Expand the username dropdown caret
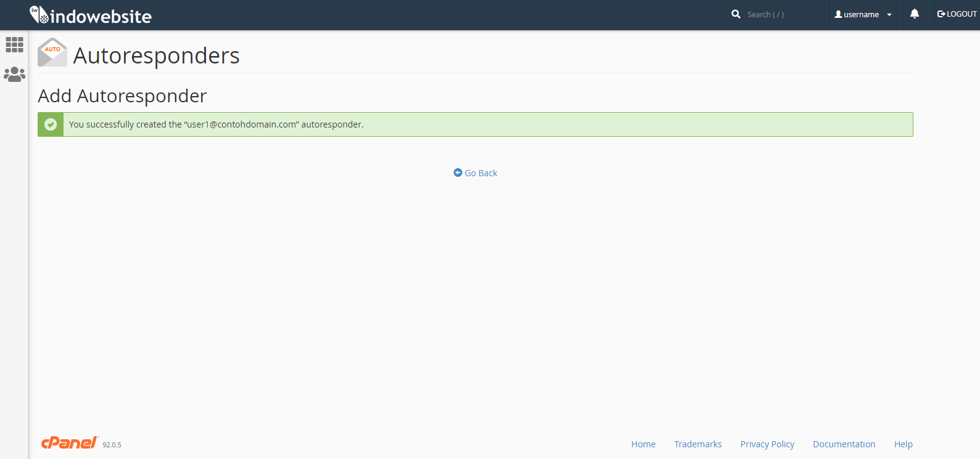Screen dimensions: 980x459 coord(889,15)
